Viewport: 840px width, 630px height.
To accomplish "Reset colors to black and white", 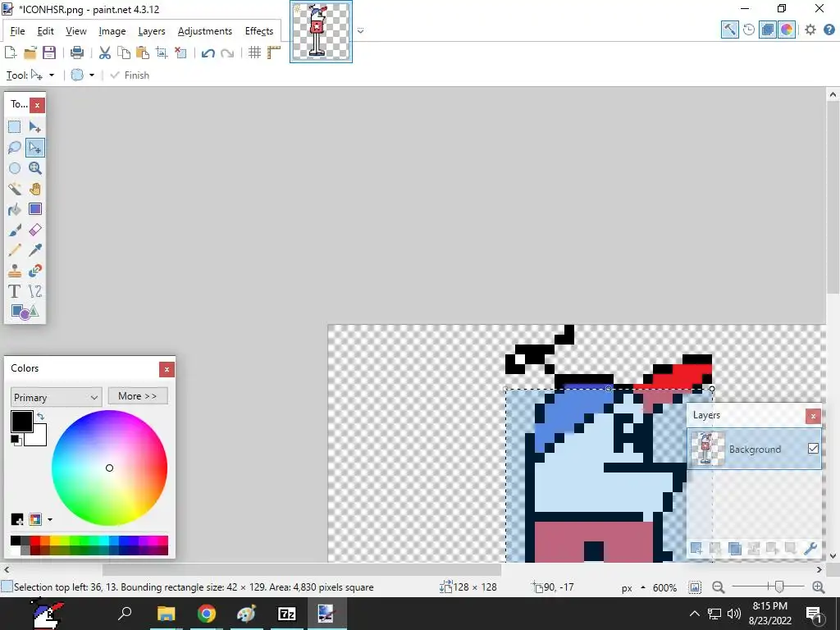I will click(16, 441).
